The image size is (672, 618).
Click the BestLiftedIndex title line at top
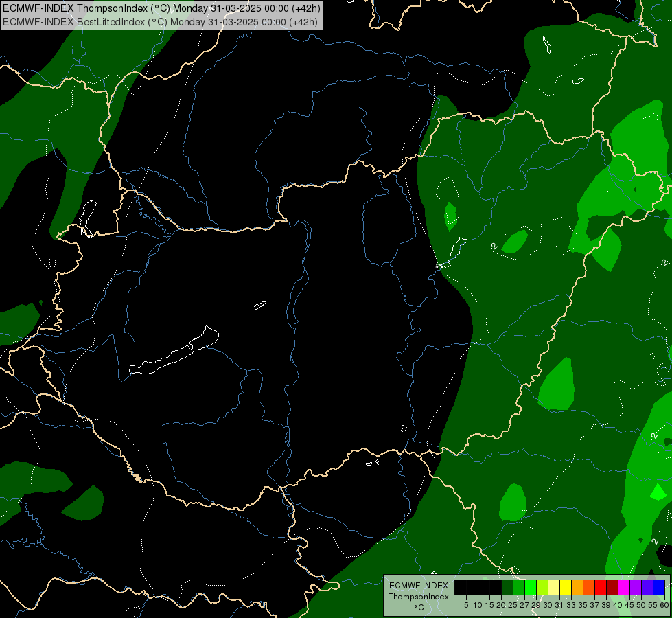[x=161, y=22]
